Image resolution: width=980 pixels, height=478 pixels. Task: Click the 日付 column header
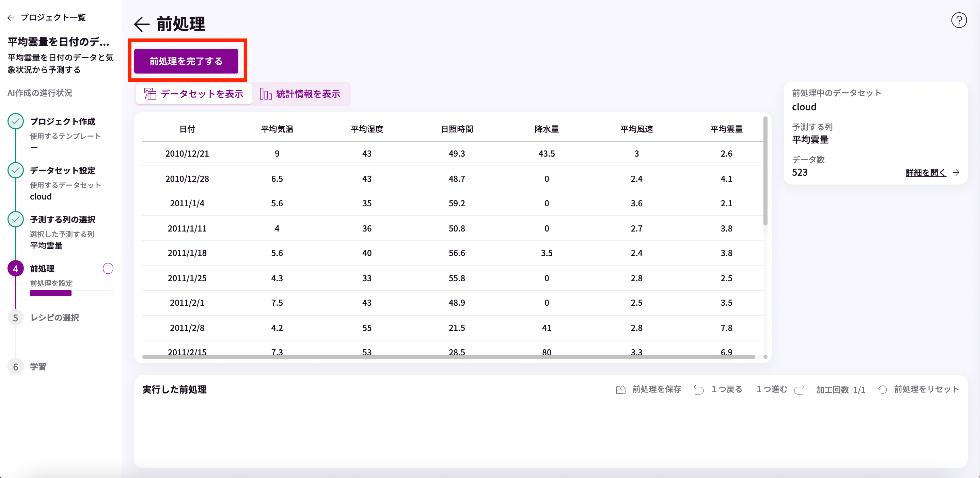tap(187, 129)
